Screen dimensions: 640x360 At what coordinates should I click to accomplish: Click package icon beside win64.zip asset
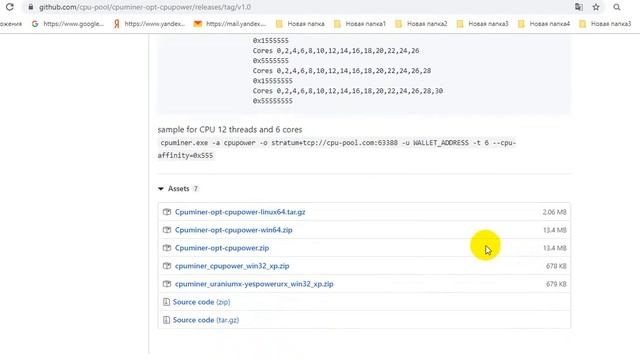point(167,230)
